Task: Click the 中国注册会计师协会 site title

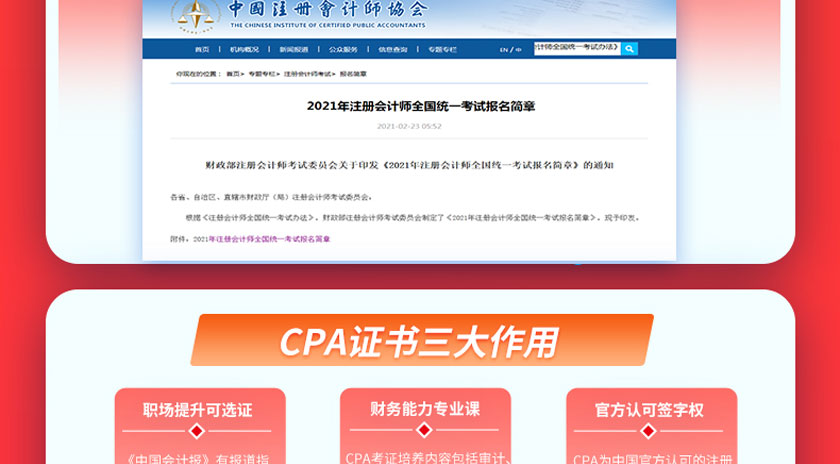Action: [x=328, y=9]
